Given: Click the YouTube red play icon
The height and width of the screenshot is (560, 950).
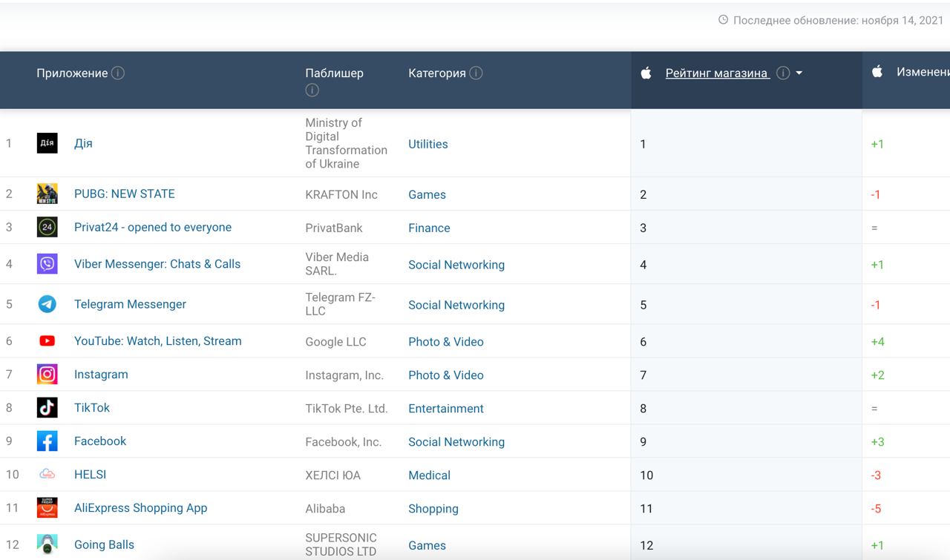Looking at the screenshot, I should point(47,341).
